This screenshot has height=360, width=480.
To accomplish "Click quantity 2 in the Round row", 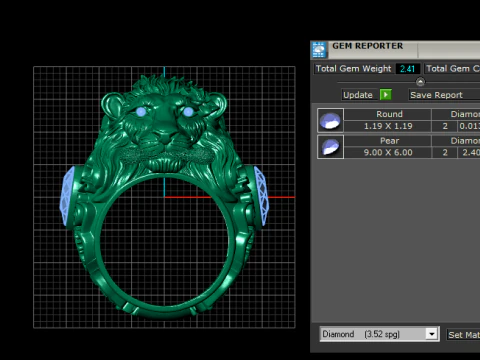I will (445, 126).
